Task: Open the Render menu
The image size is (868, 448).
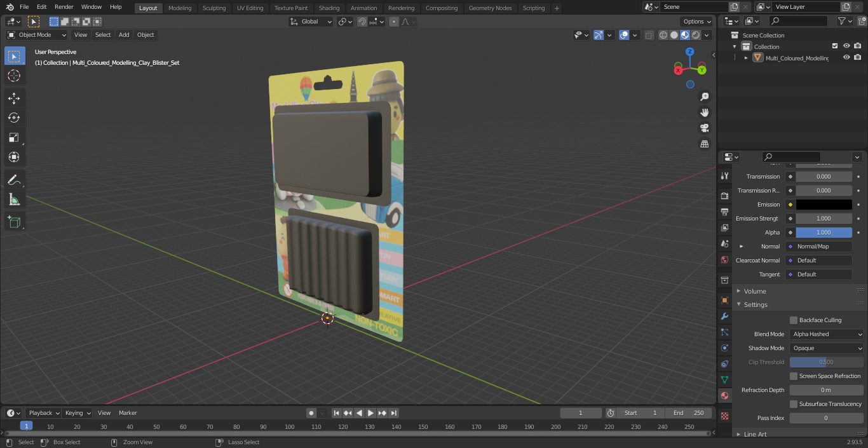Action: [64, 7]
